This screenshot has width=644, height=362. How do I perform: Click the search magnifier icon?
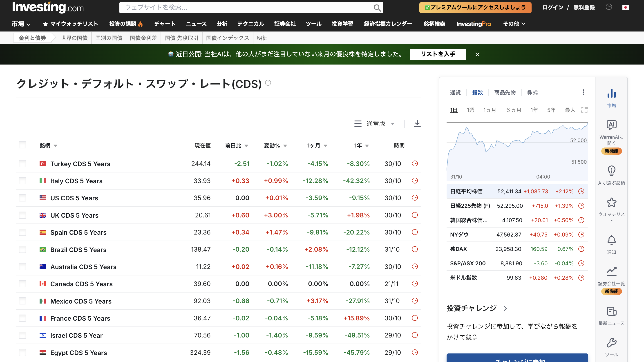pyautogui.click(x=377, y=8)
